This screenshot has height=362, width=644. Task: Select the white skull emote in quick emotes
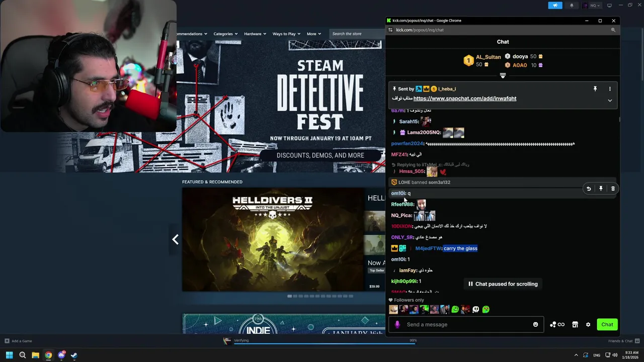pos(475,309)
